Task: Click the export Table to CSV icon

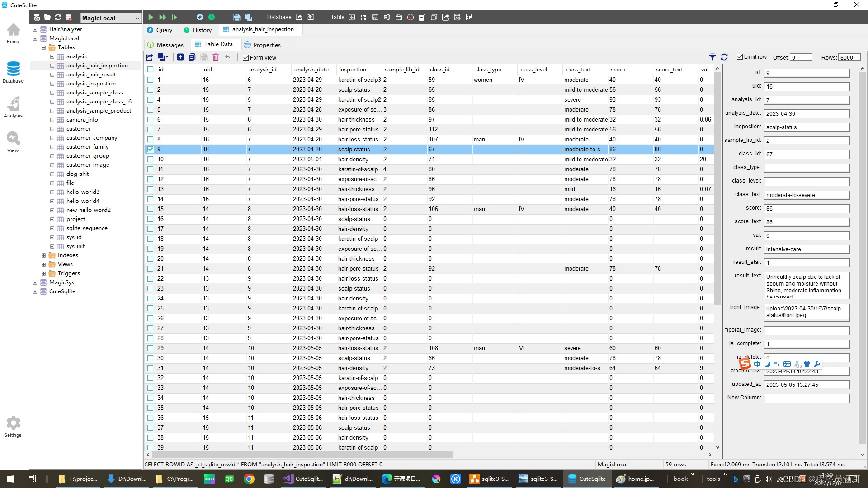Action: (x=469, y=17)
